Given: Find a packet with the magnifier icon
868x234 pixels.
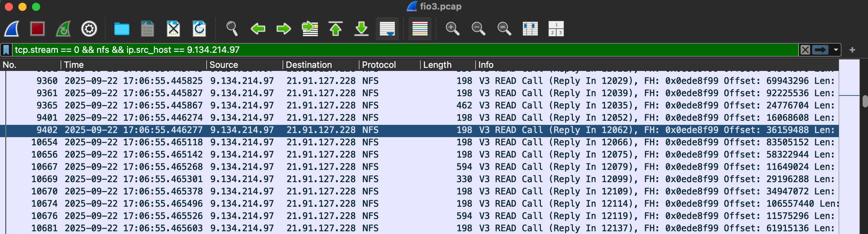Looking at the screenshot, I should coord(232,29).
